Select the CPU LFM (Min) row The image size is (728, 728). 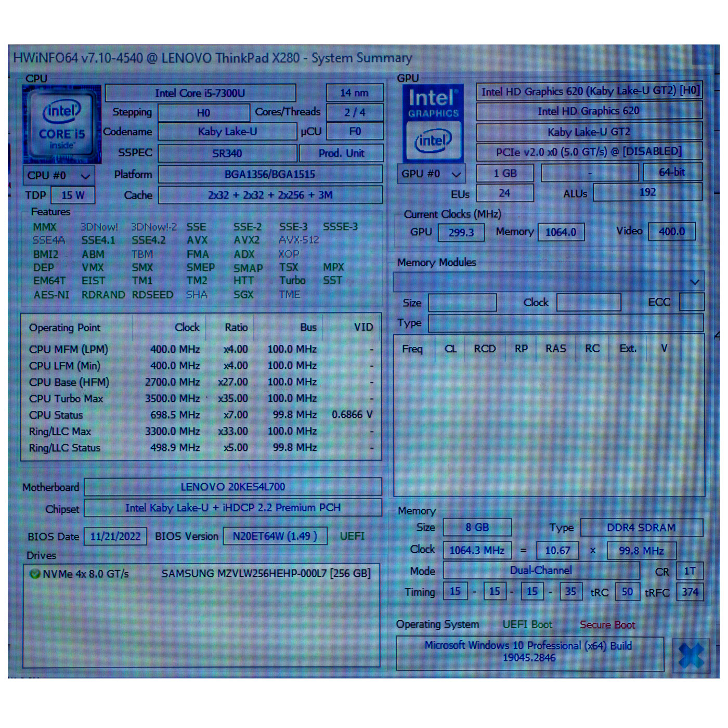pos(201,366)
